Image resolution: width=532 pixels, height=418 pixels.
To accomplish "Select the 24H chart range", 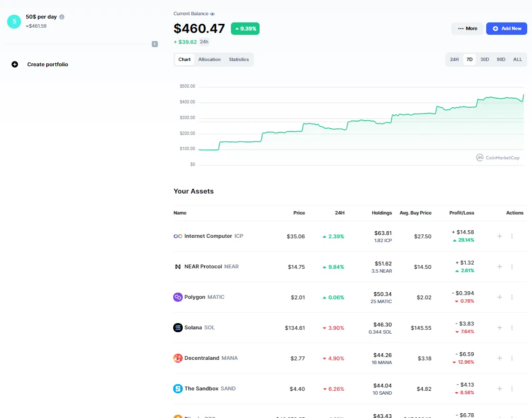I will 454,59.
